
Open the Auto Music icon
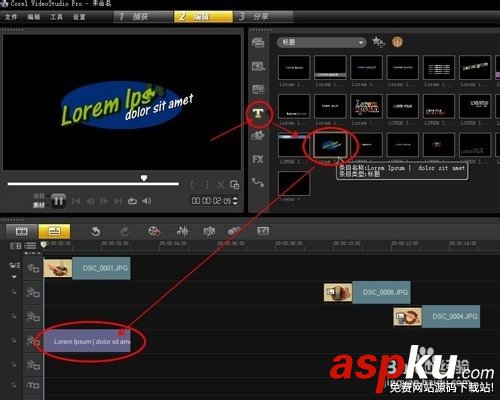209,231
